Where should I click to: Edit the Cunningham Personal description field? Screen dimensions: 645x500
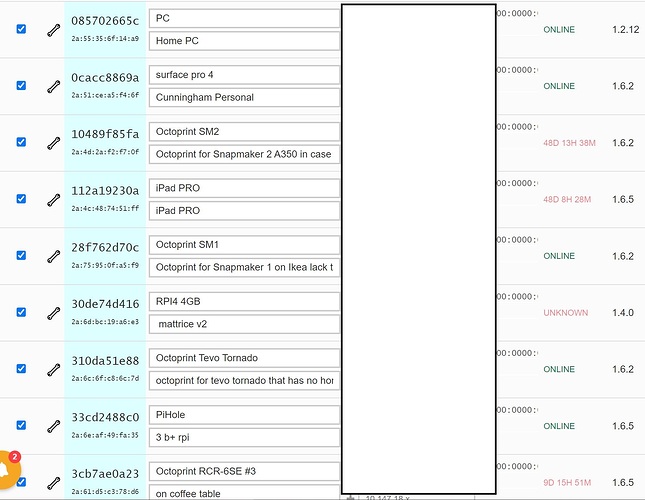pyautogui.click(x=244, y=97)
